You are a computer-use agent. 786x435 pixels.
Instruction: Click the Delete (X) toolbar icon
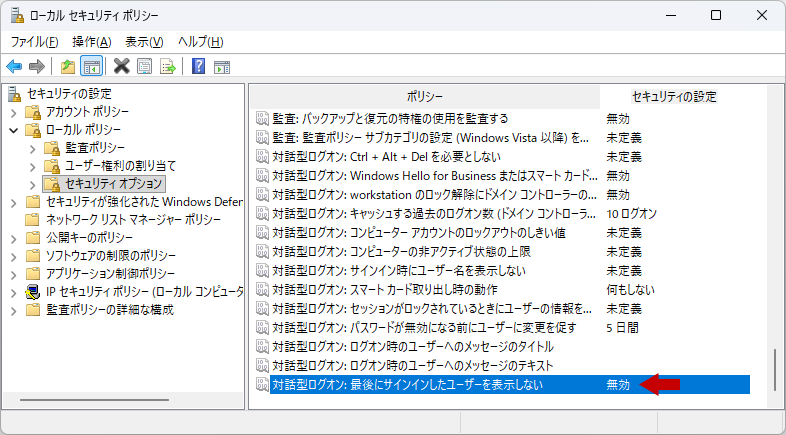pyautogui.click(x=121, y=67)
